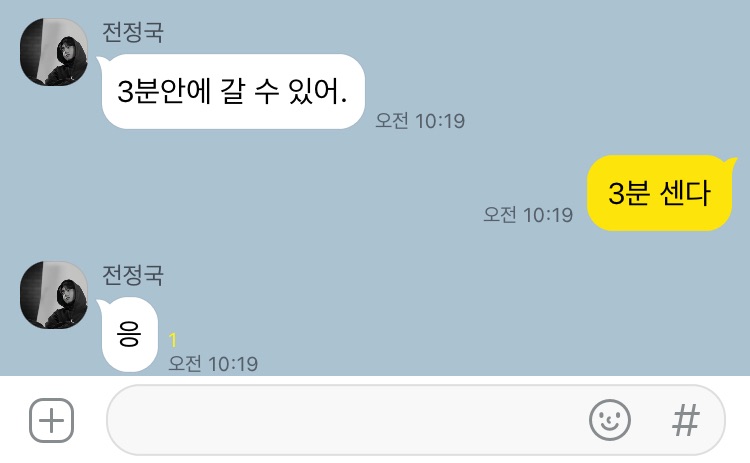Tap the 오전 10:19 timestamp beside yellow bubble
Image resolution: width=750 pixels, height=463 pixels.
coord(528,215)
